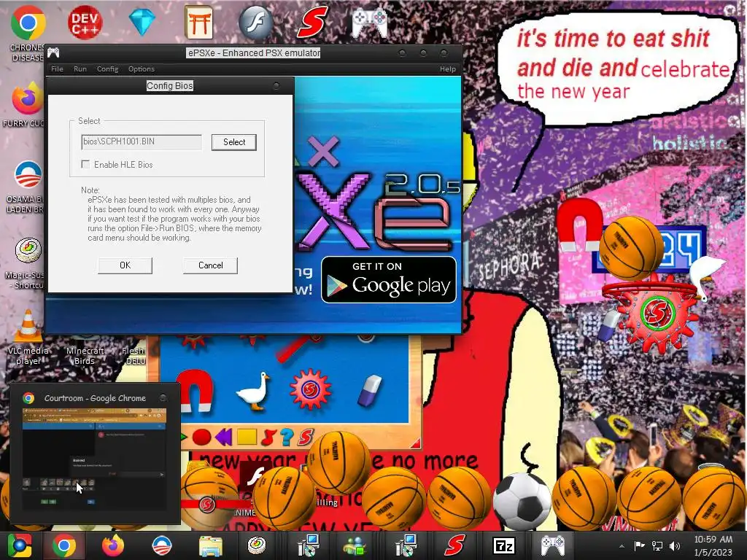Open the Config menu in ePSXe
747x560 pixels.
(108, 69)
